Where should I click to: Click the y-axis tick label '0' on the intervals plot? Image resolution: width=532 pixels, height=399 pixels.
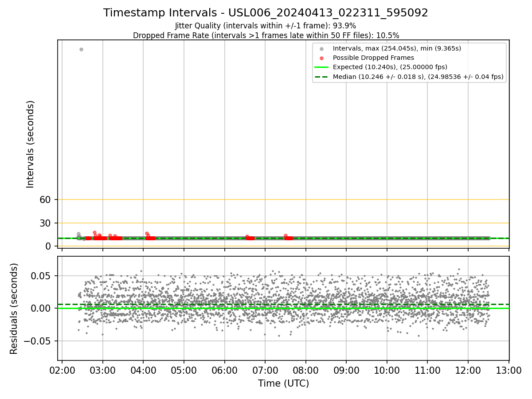click(49, 246)
